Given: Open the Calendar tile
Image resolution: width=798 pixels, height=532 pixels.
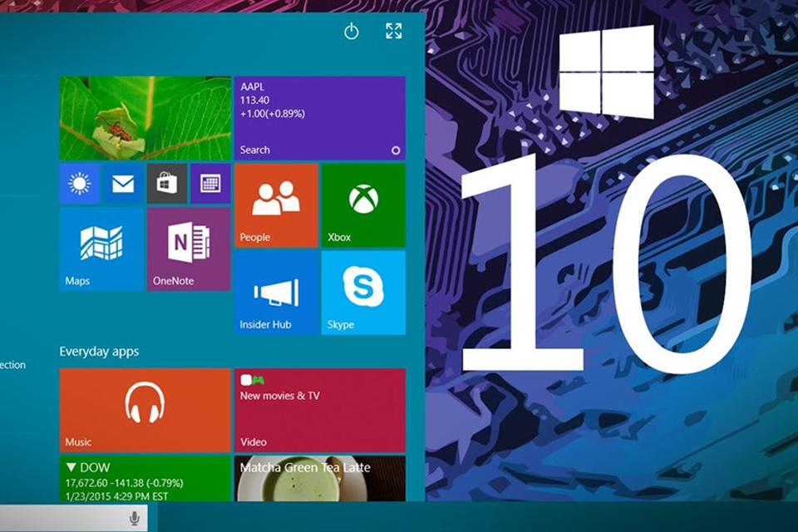Looking at the screenshot, I should 210,184.
